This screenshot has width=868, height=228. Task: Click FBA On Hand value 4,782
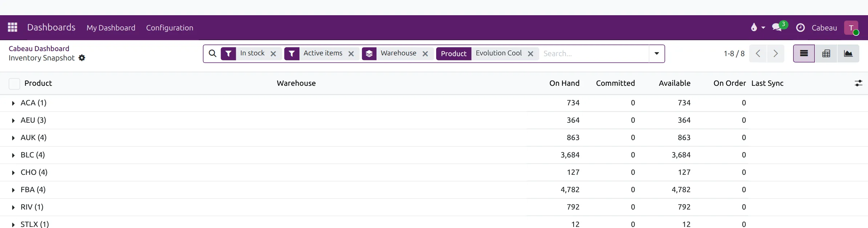pyautogui.click(x=570, y=190)
